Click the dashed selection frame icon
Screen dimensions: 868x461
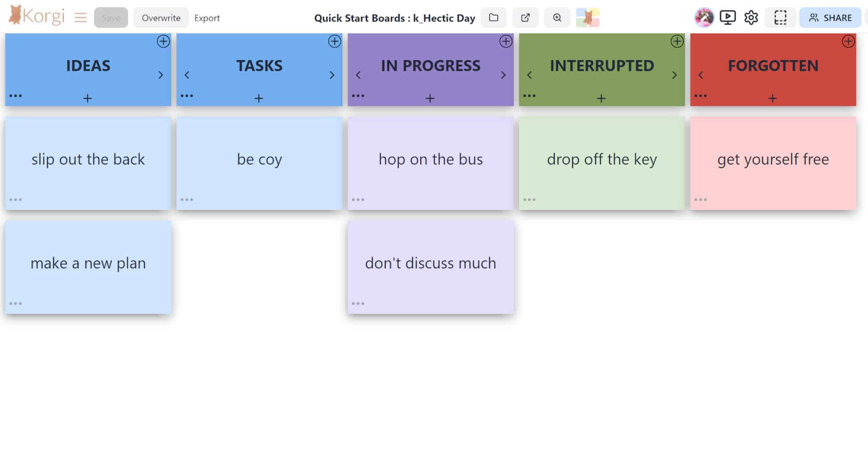coord(780,18)
